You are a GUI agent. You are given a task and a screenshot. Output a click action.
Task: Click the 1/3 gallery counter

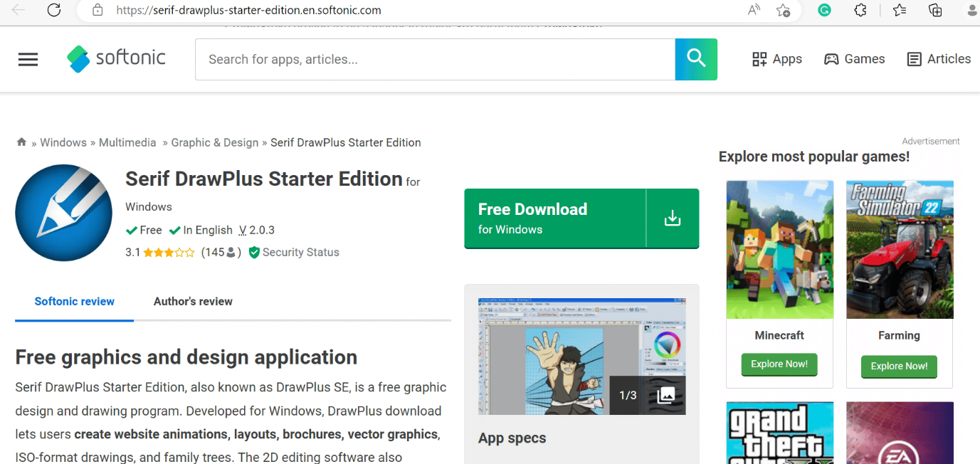coord(628,395)
